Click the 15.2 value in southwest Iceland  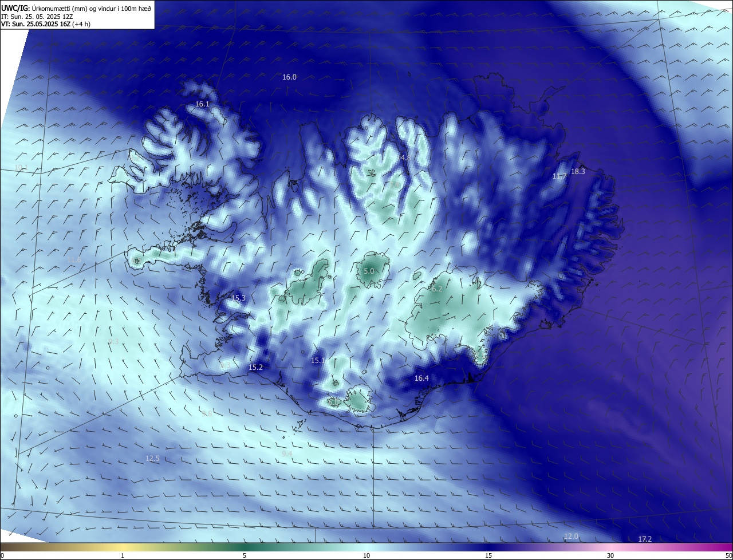[255, 367]
